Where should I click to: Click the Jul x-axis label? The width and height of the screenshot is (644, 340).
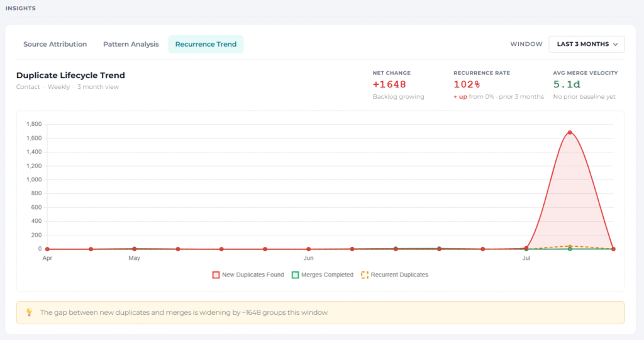(526, 258)
